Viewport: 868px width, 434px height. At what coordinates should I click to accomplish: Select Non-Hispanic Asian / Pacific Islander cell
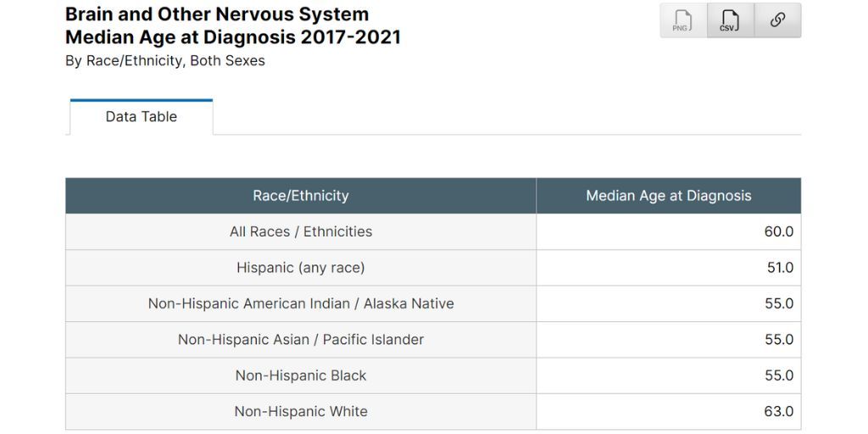coord(301,339)
